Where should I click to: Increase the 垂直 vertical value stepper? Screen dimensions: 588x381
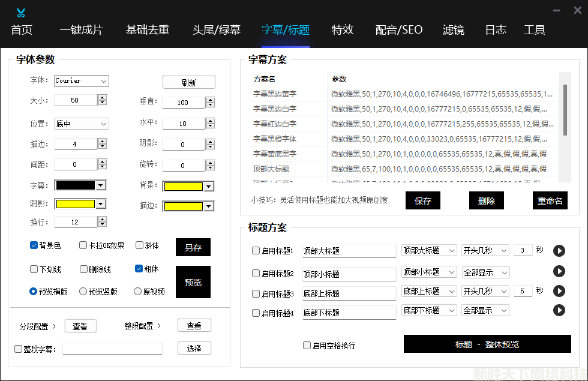point(210,100)
